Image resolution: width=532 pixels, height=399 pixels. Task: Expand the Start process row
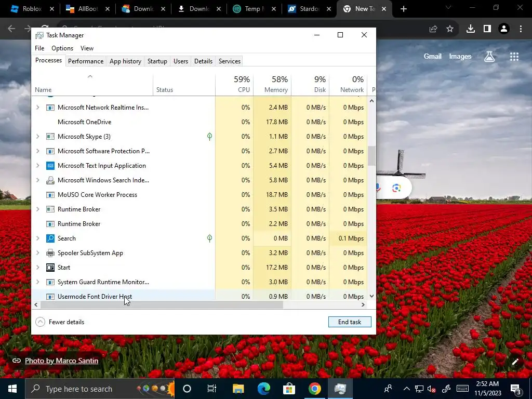(37, 268)
